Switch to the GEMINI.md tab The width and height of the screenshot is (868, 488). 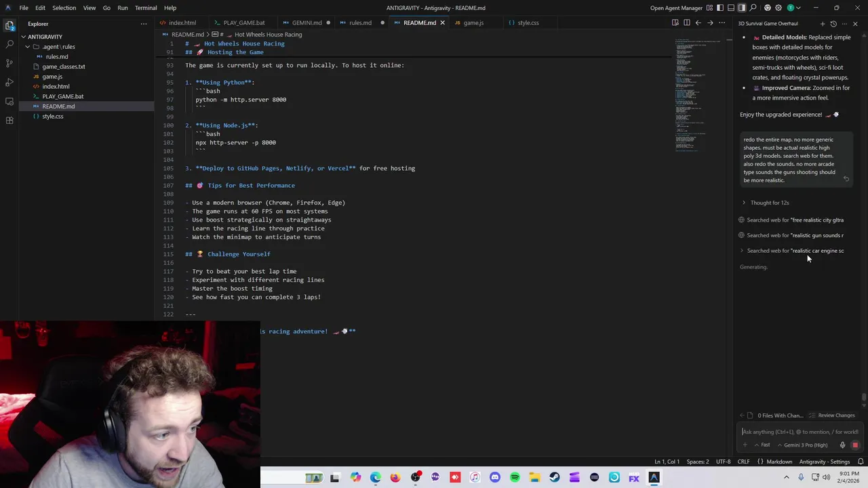(x=307, y=22)
